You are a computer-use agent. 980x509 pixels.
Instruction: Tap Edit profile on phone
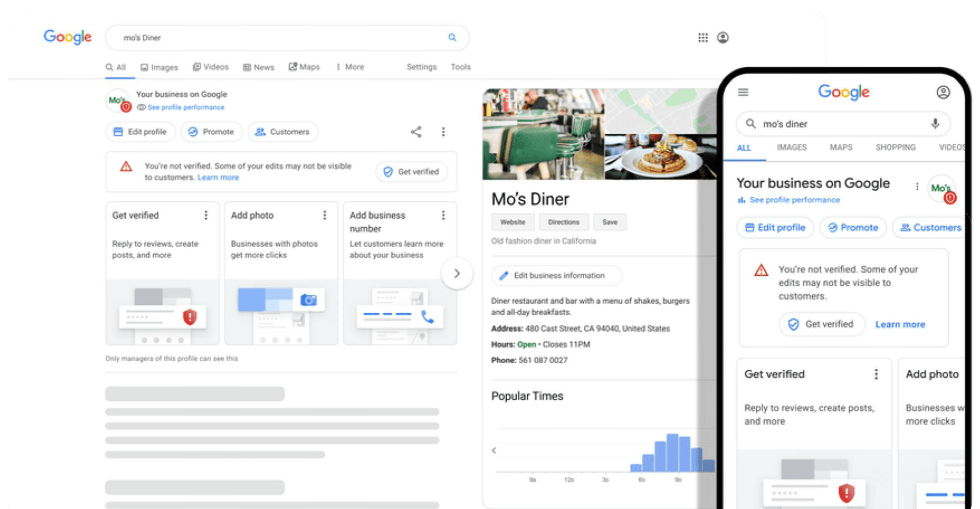(775, 228)
